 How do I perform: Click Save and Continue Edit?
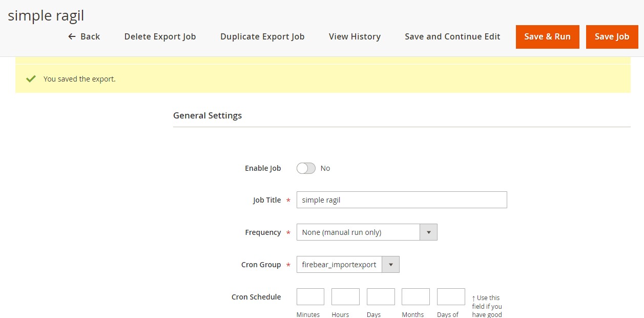click(x=452, y=36)
